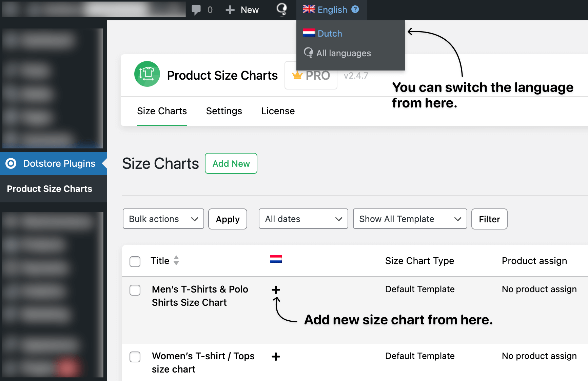Open the Bulk actions dropdown
The image size is (588, 381).
pyautogui.click(x=163, y=219)
